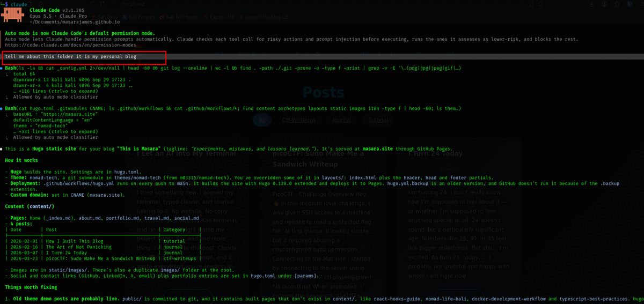Click the date cell 2026-03-23

point(25,258)
